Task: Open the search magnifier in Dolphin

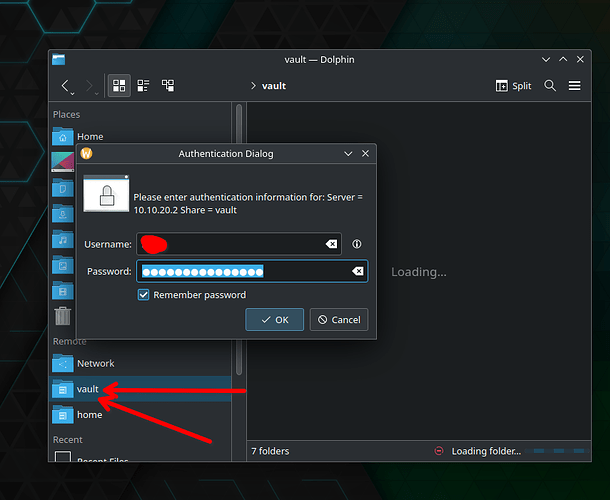Action: coord(550,86)
